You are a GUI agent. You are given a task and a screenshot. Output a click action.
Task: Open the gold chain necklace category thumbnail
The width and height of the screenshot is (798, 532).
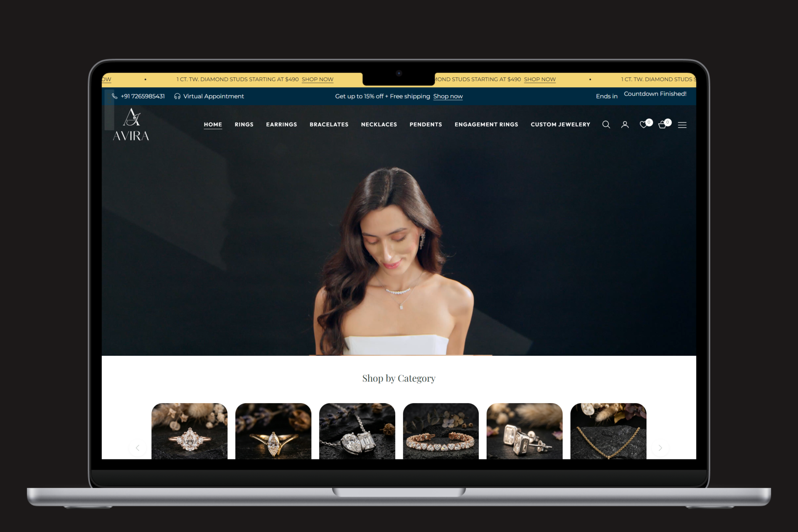tap(608, 431)
